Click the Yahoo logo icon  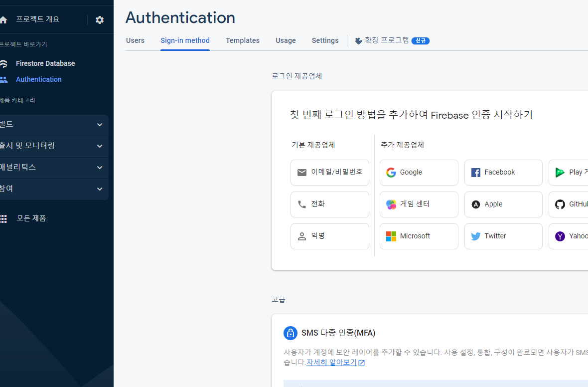[x=560, y=236]
